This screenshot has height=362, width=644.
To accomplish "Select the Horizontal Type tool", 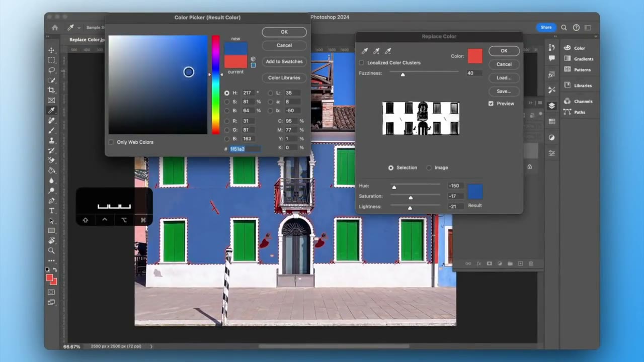I will tap(51, 211).
